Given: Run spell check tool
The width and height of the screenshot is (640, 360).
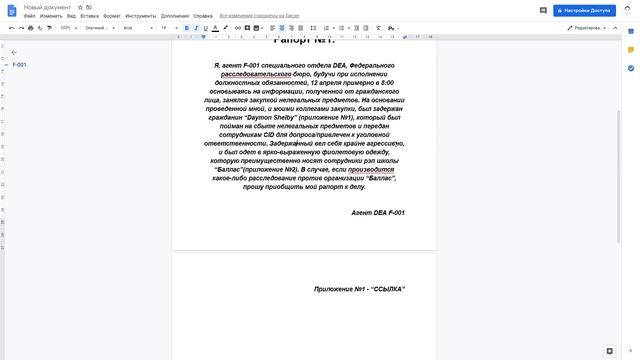Looking at the screenshot, I should (40, 28).
